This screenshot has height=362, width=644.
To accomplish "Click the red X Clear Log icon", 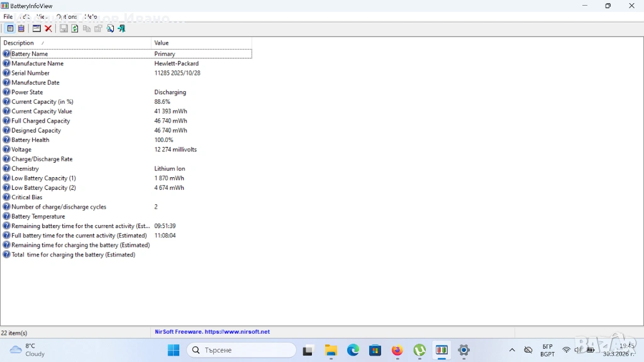I will click(48, 28).
